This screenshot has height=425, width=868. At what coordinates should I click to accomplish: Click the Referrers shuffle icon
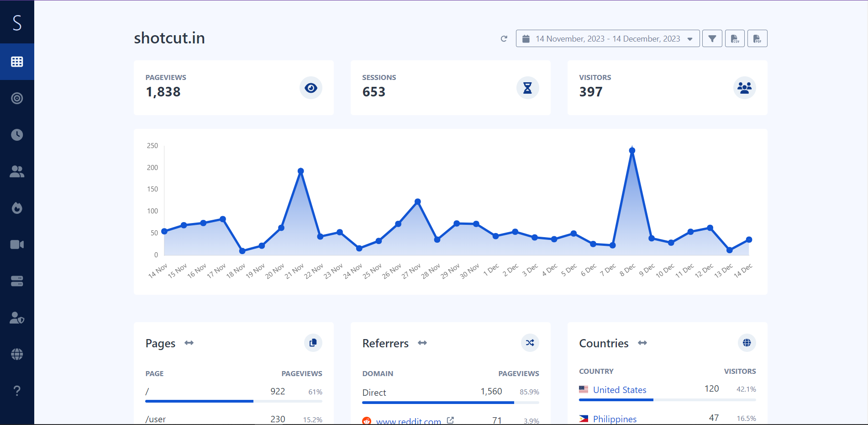pyautogui.click(x=530, y=343)
